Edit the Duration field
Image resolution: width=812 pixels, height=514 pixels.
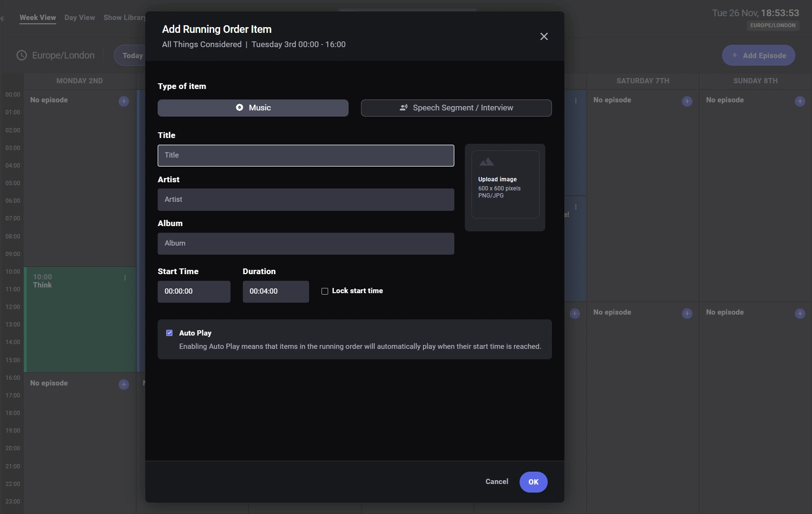click(276, 292)
